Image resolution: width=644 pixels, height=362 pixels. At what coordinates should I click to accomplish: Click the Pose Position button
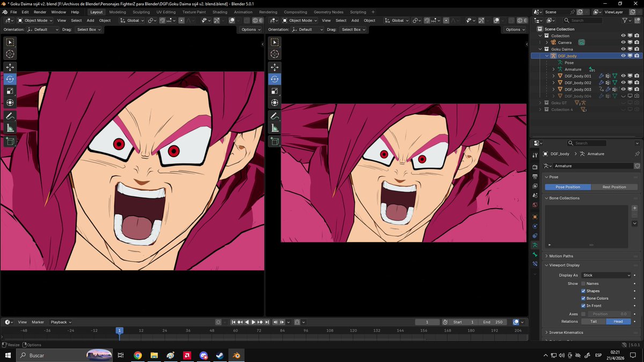point(568,187)
